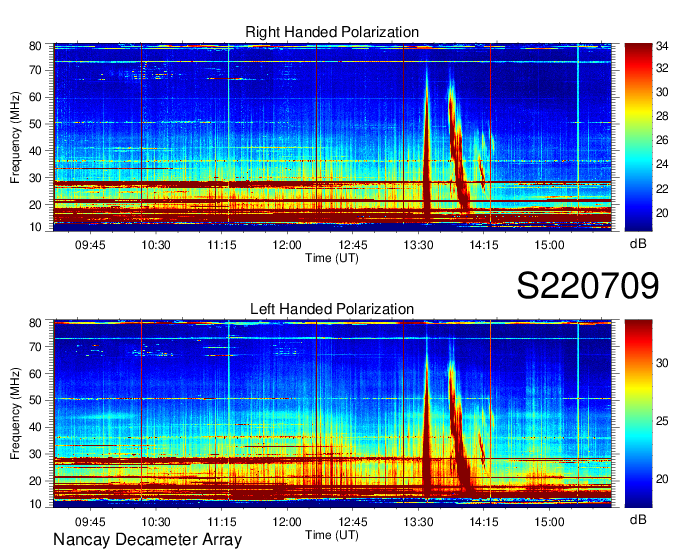Click the Left Handed Polarization spectrogram image
Viewport: 680px width, 552px height.
click(x=332, y=413)
